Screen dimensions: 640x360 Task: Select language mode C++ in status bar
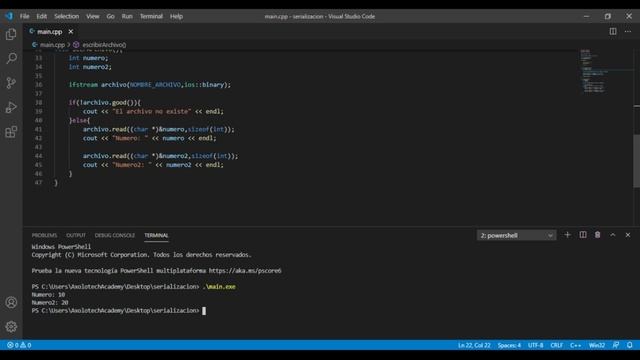576,345
